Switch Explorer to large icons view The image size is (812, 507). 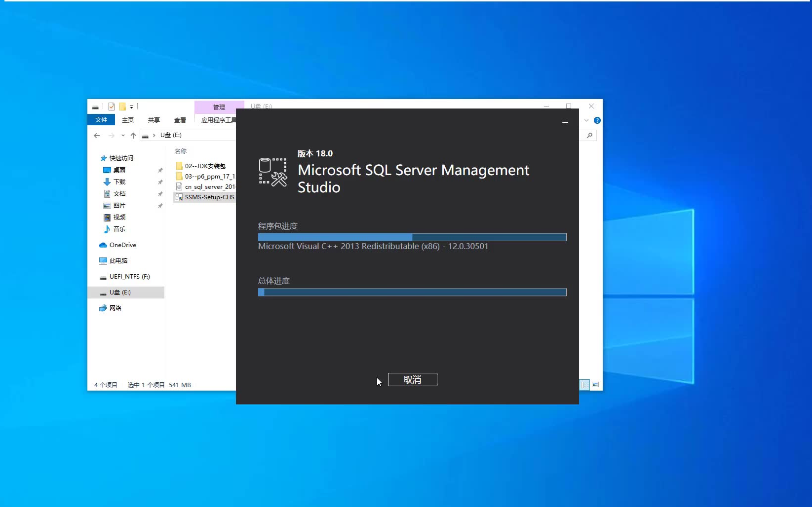(595, 385)
